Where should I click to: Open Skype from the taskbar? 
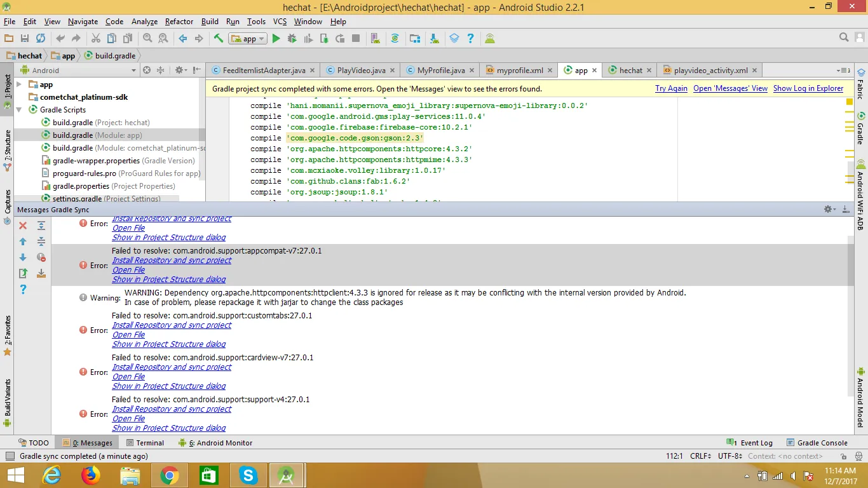point(248,475)
